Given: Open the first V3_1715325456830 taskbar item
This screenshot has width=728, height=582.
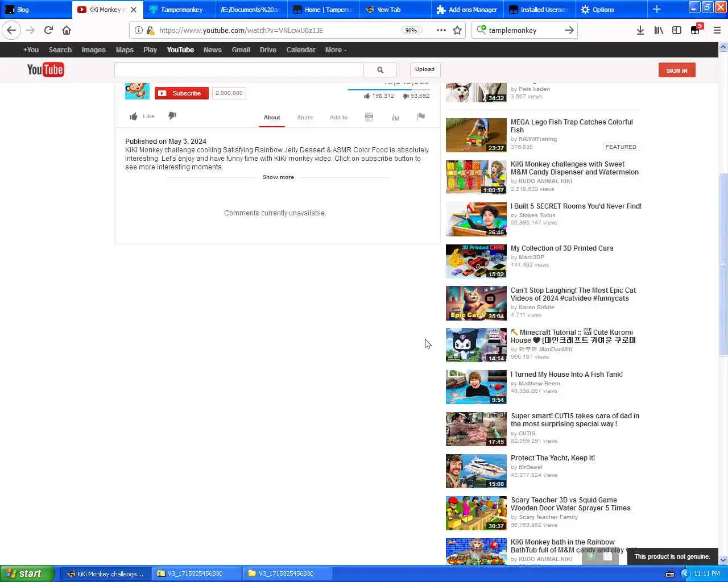Looking at the screenshot, I should [x=197, y=573].
